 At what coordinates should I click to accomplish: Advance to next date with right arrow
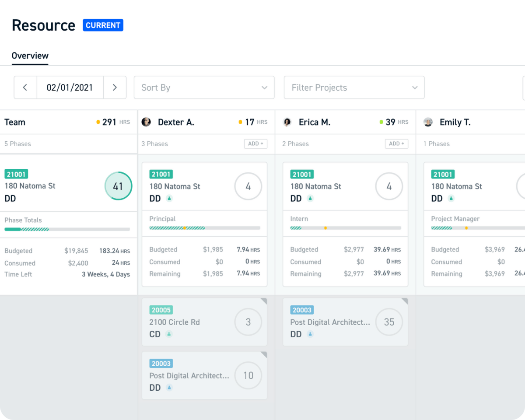(x=115, y=87)
